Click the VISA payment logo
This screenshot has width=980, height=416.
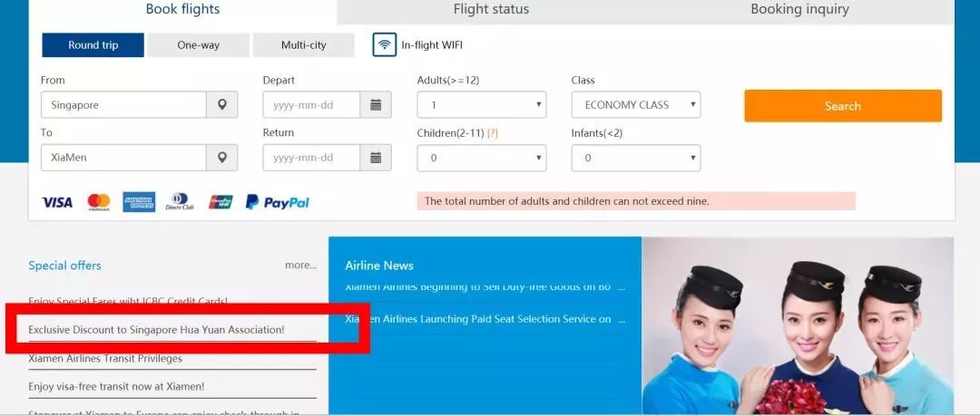[x=57, y=202]
